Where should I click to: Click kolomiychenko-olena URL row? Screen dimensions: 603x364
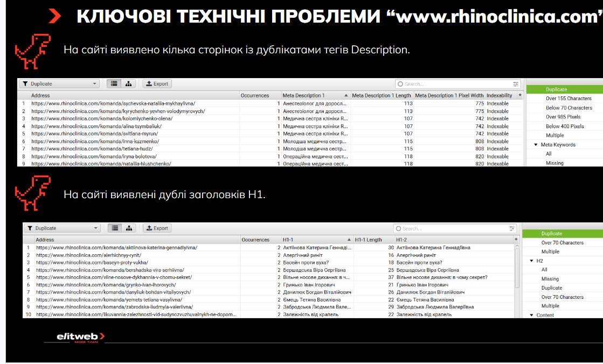(102, 118)
